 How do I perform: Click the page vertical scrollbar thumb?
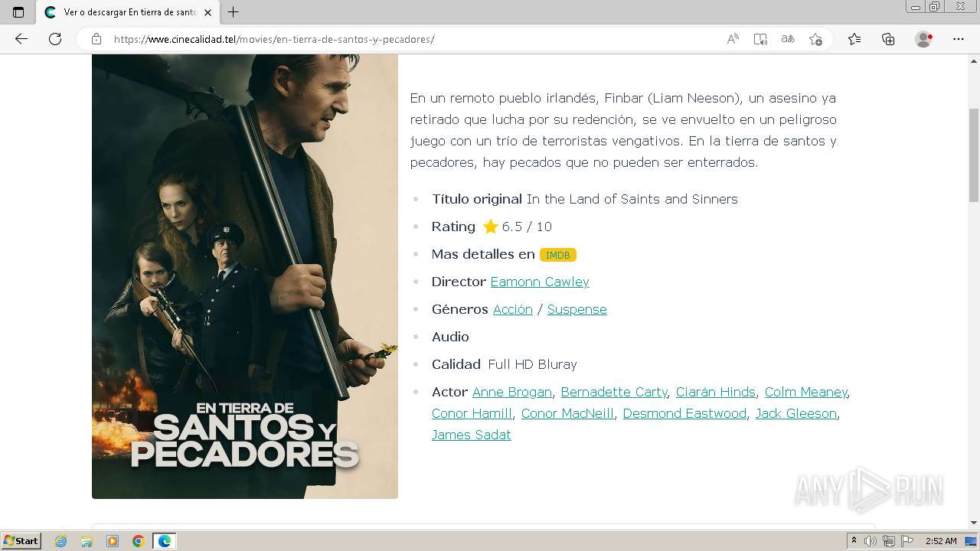[x=973, y=155]
